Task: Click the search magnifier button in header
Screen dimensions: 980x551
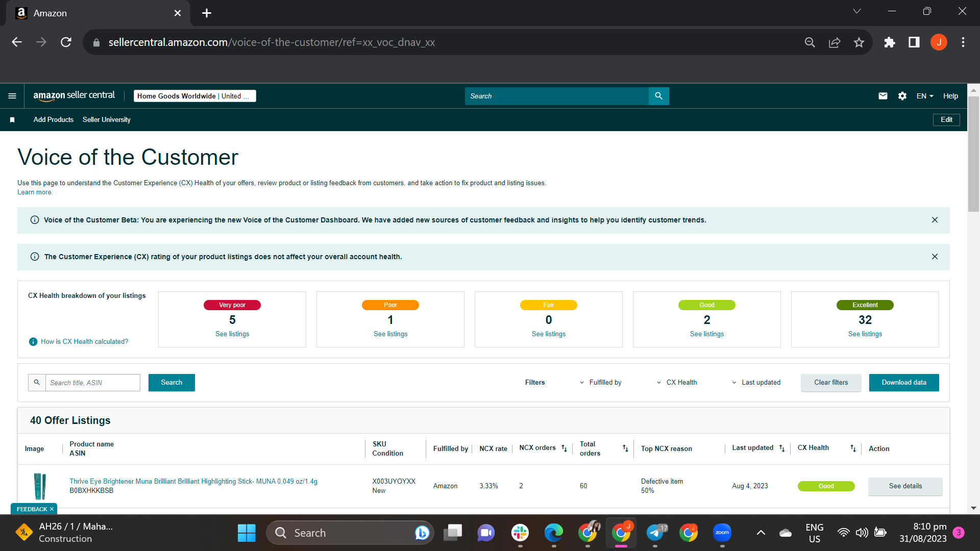Action: click(658, 96)
